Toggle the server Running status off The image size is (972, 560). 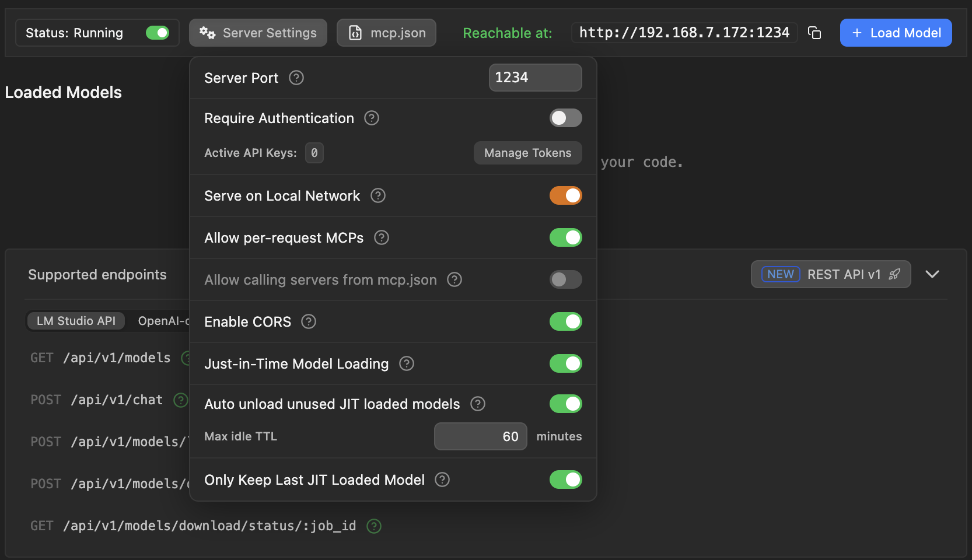(x=158, y=33)
